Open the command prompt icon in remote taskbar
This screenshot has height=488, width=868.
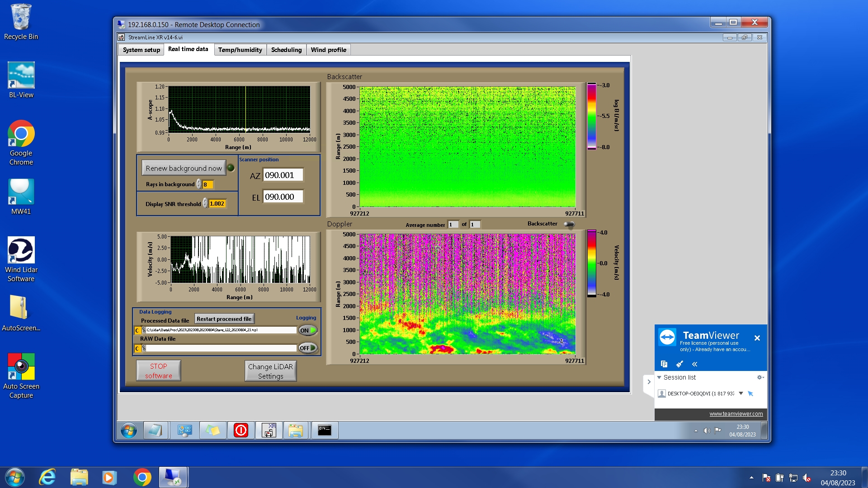(x=324, y=430)
